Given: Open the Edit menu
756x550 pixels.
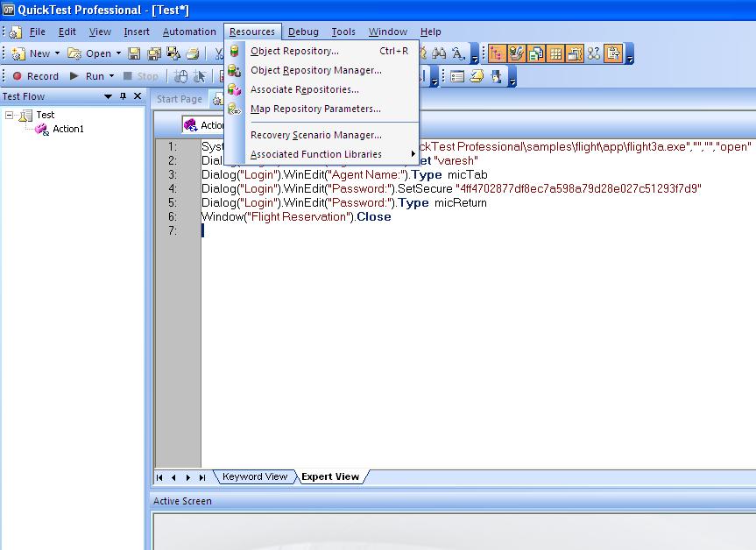Looking at the screenshot, I should point(67,32).
